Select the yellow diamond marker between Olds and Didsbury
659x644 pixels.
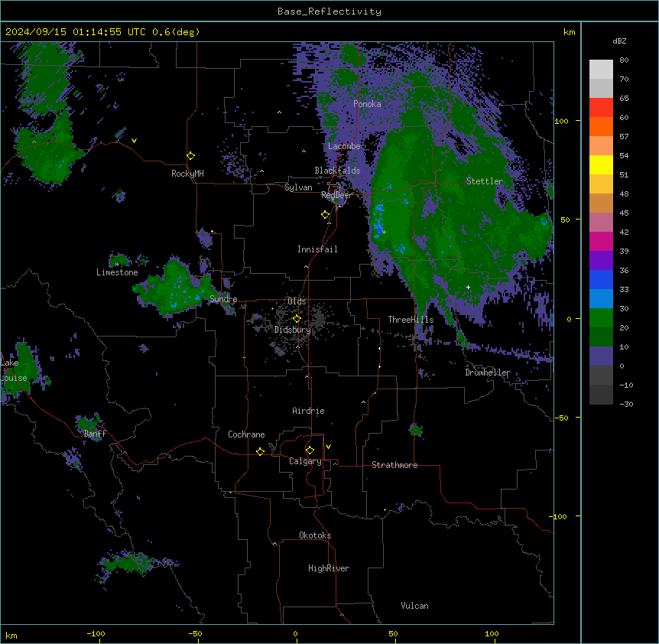pyautogui.click(x=297, y=319)
